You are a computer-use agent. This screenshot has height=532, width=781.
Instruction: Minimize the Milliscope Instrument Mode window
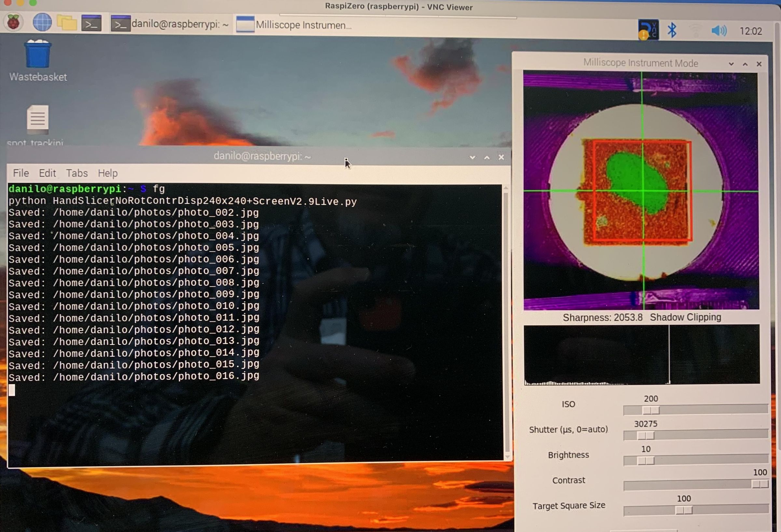[x=731, y=64]
